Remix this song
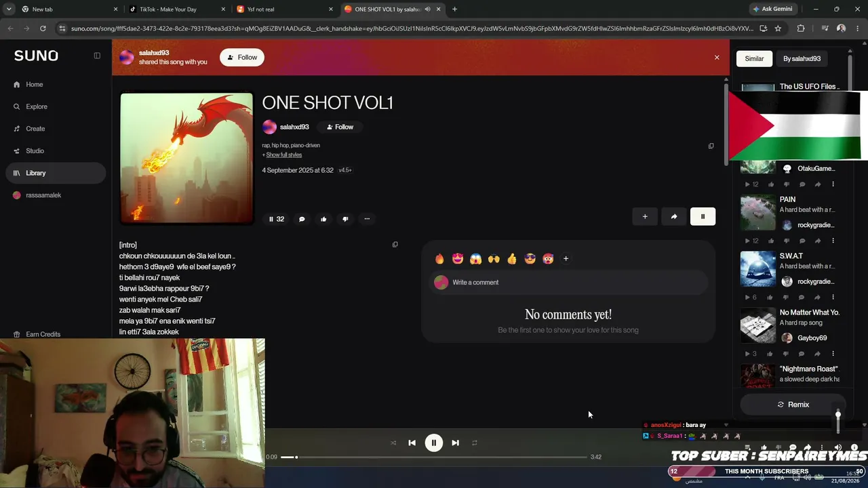868x488 pixels. [793, 405]
